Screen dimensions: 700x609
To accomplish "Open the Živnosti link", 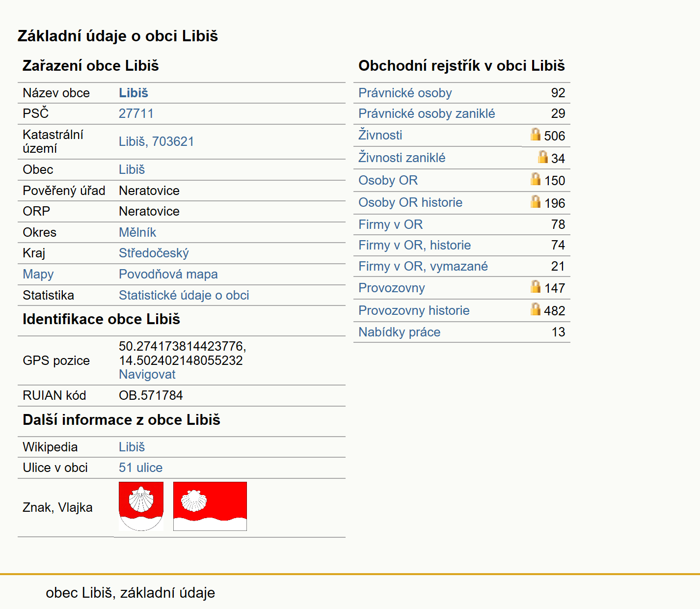I will (x=380, y=135).
